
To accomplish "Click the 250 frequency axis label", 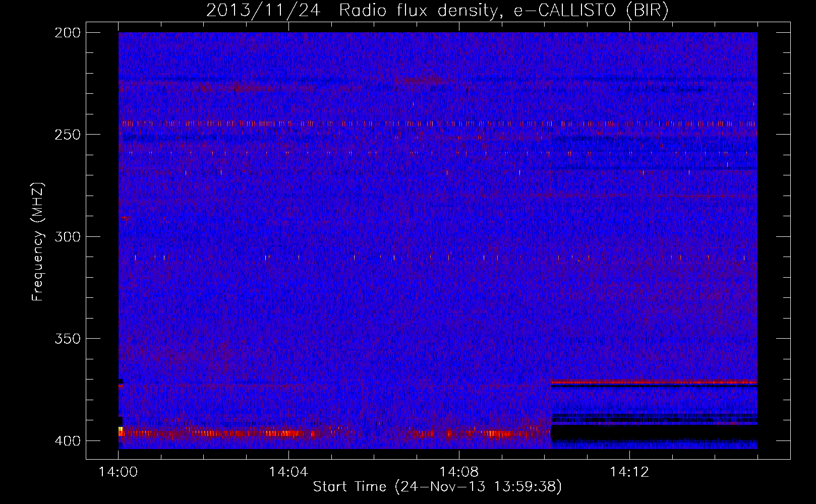I will (x=68, y=135).
